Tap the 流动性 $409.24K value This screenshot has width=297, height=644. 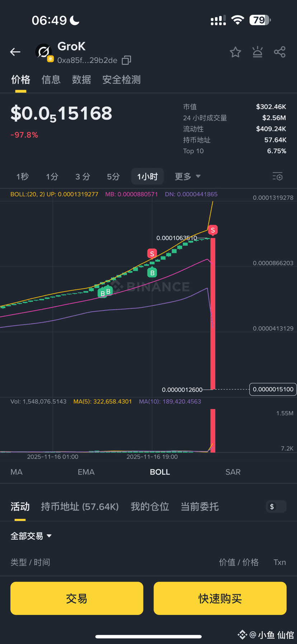tap(271, 129)
